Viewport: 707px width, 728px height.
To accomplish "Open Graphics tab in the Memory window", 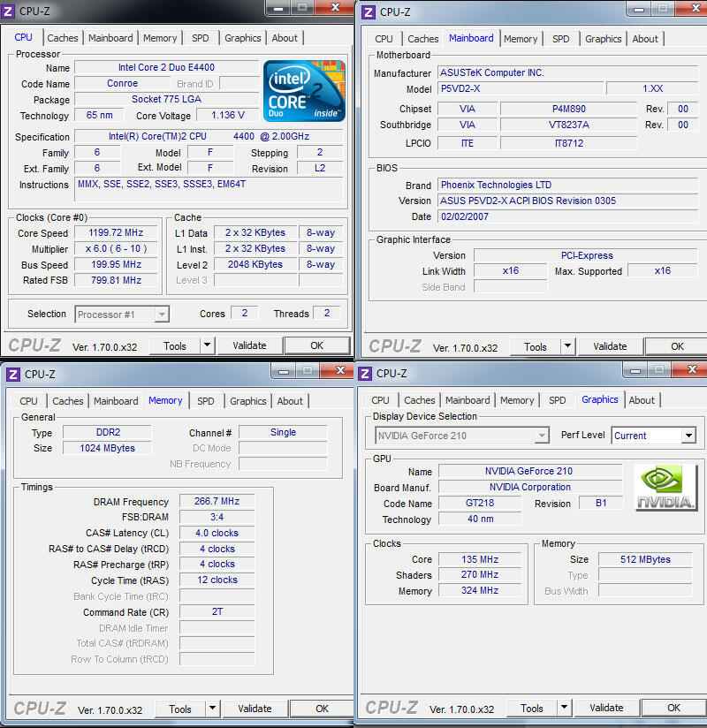I will (x=248, y=401).
